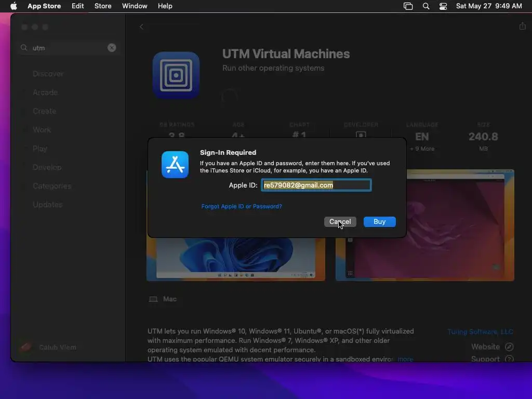
Task: Click the UTM Virtual Machines title
Action: pyautogui.click(x=286, y=54)
